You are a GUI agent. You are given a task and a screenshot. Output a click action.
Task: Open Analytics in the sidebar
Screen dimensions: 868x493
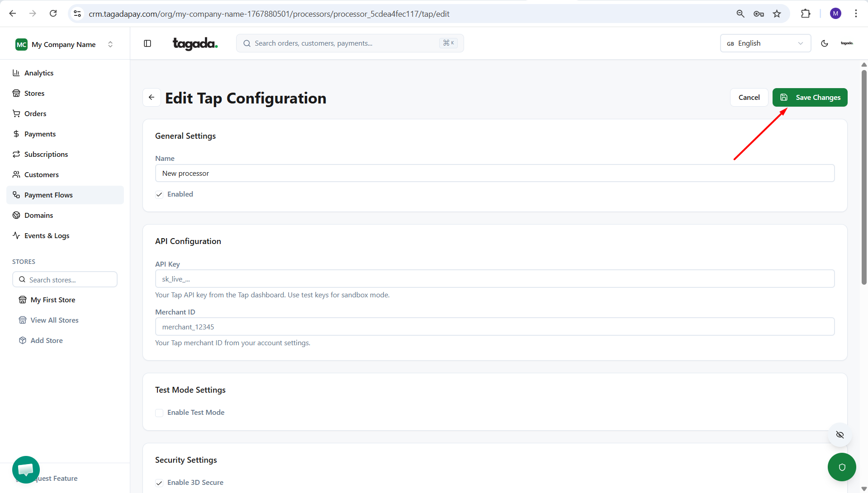coord(39,73)
